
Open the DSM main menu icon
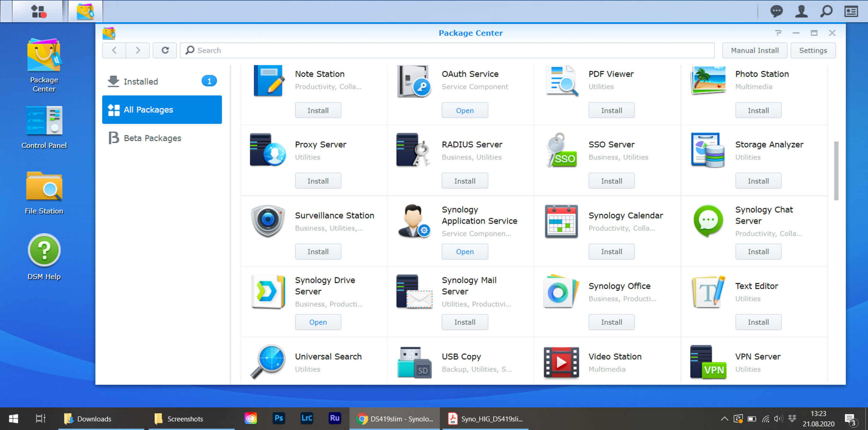point(38,11)
